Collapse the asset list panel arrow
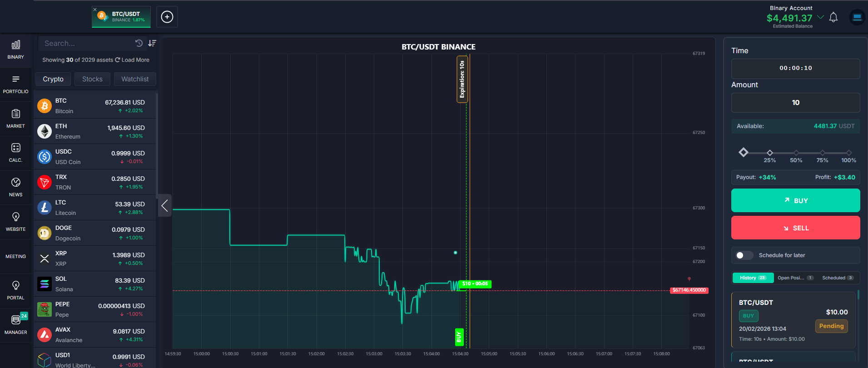The height and width of the screenshot is (368, 868). tap(164, 206)
